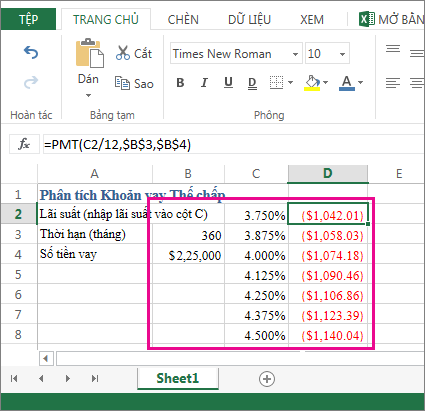Select row 8 header
The width and height of the screenshot is (425, 411).
pos(18,334)
